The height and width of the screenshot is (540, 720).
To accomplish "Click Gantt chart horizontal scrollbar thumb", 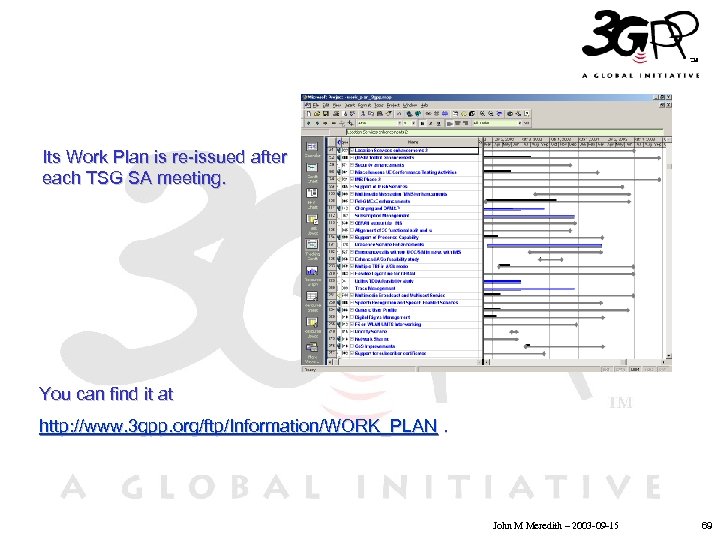I will click(x=624, y=362).
